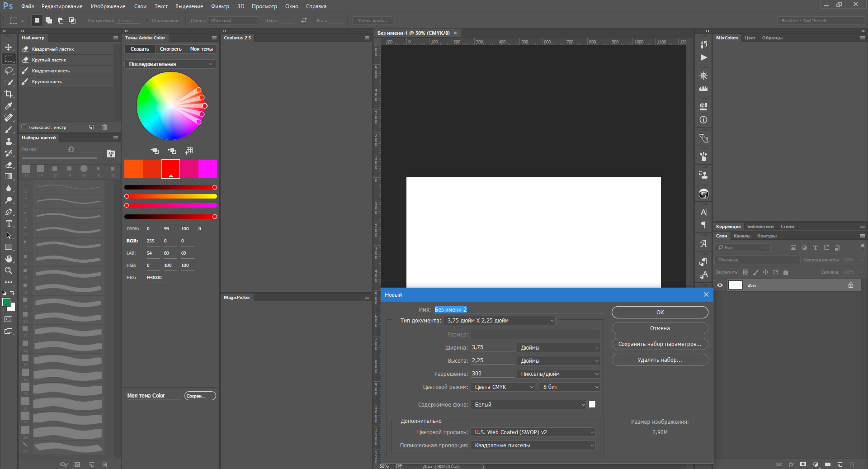Viewport: 868px width, 469px height.
Task: Click the layer filter text icon
Action: pyautogui.click(x=815, y=248)
